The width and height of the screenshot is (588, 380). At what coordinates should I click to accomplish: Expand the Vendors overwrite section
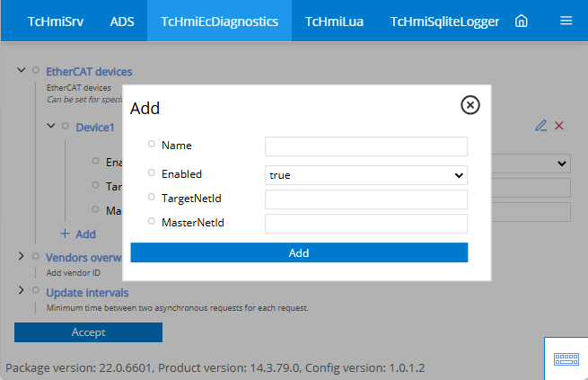click(x=21, y=256)
